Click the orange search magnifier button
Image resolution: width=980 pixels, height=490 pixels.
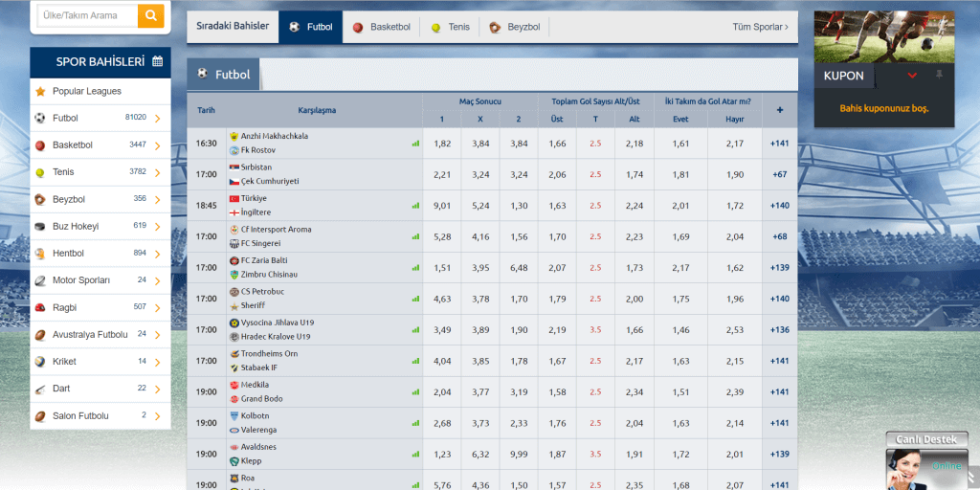[150, 15]
